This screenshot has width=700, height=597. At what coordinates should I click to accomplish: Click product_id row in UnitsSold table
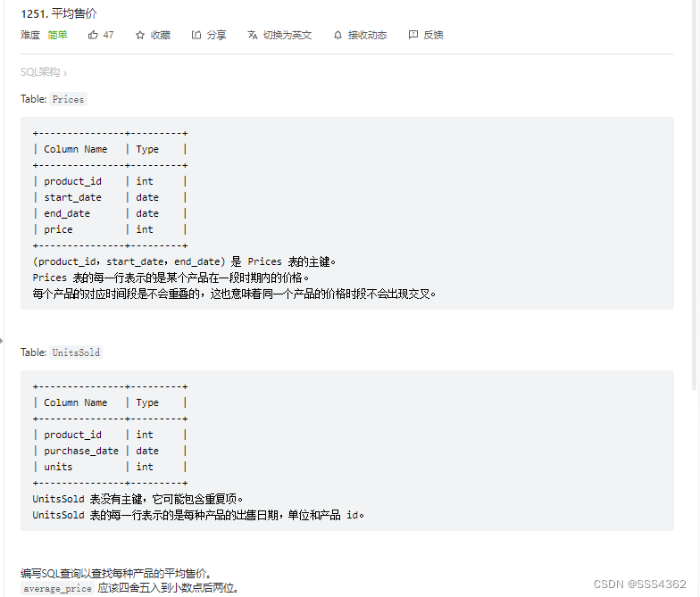(110, 435)
